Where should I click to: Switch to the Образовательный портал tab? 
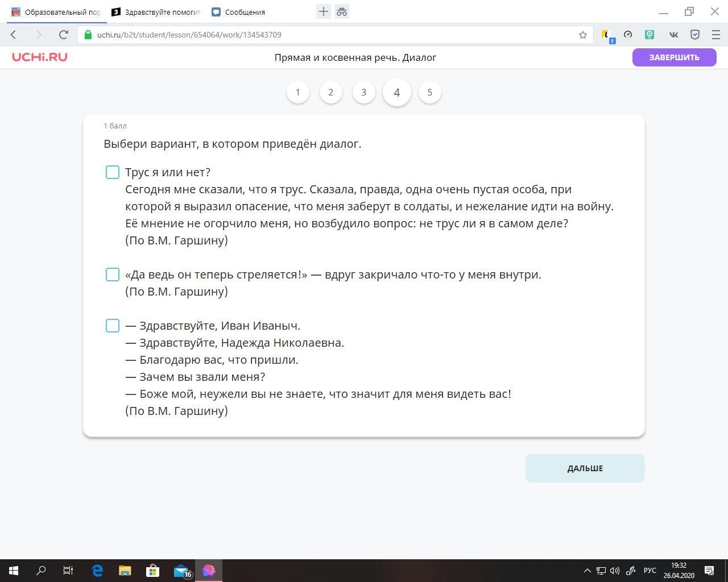57,12
